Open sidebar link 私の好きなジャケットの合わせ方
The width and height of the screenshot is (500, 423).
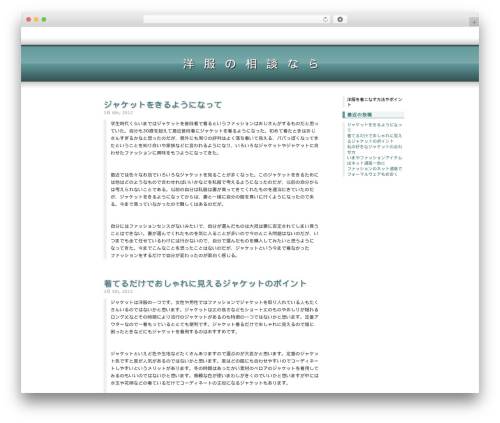(x=374, y=149)
